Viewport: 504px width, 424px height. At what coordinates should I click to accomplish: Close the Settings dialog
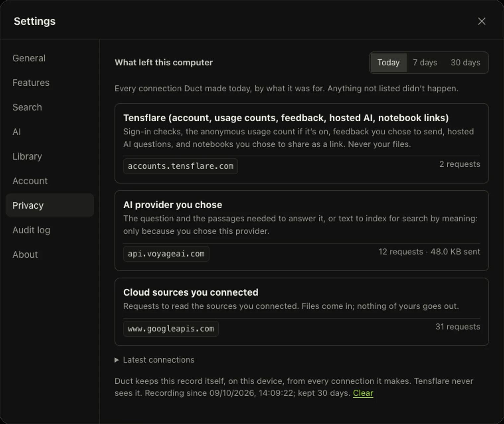[x=481, y=21]
